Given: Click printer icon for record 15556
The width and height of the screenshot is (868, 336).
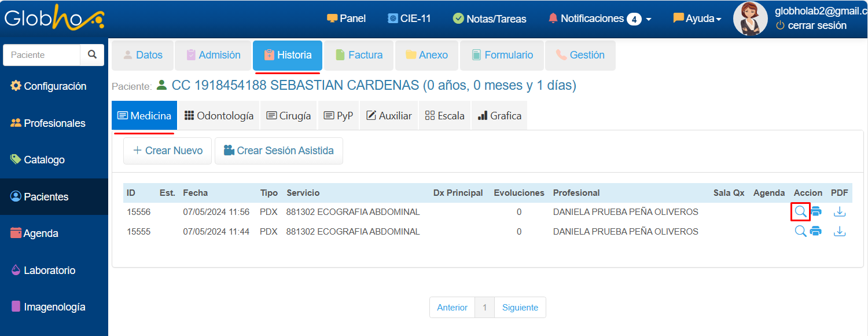Looking at the screenshot, I should pyautogui.click(x=816, y=212).
